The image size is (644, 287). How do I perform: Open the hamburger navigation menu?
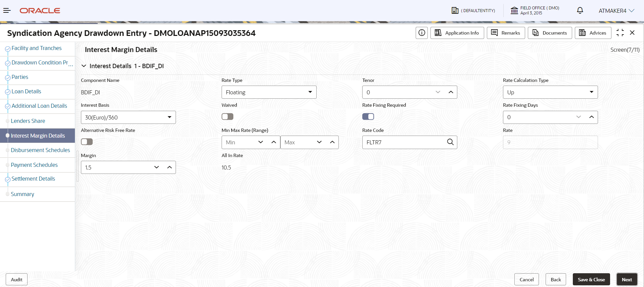click(x=7, y=11)
